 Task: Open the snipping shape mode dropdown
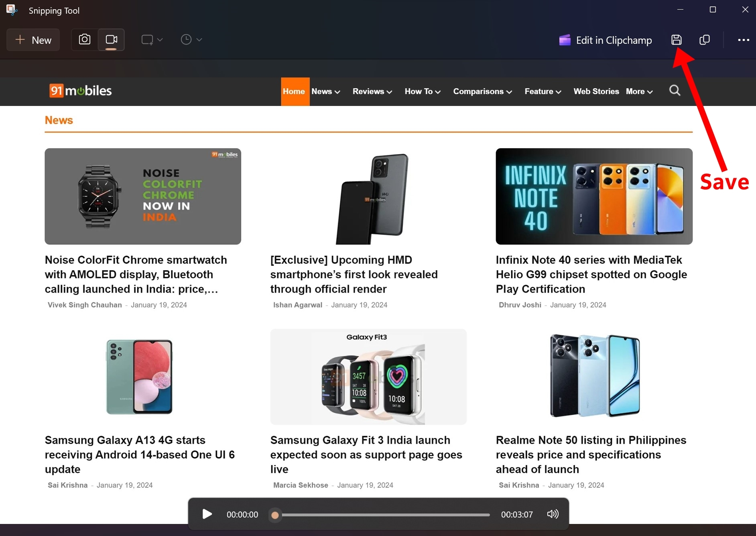(152, 40)
